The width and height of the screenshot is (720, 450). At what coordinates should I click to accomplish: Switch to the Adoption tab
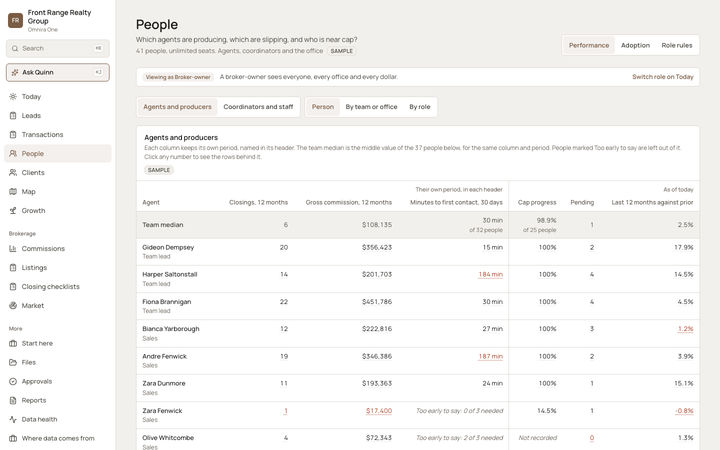tap(635, 45)
